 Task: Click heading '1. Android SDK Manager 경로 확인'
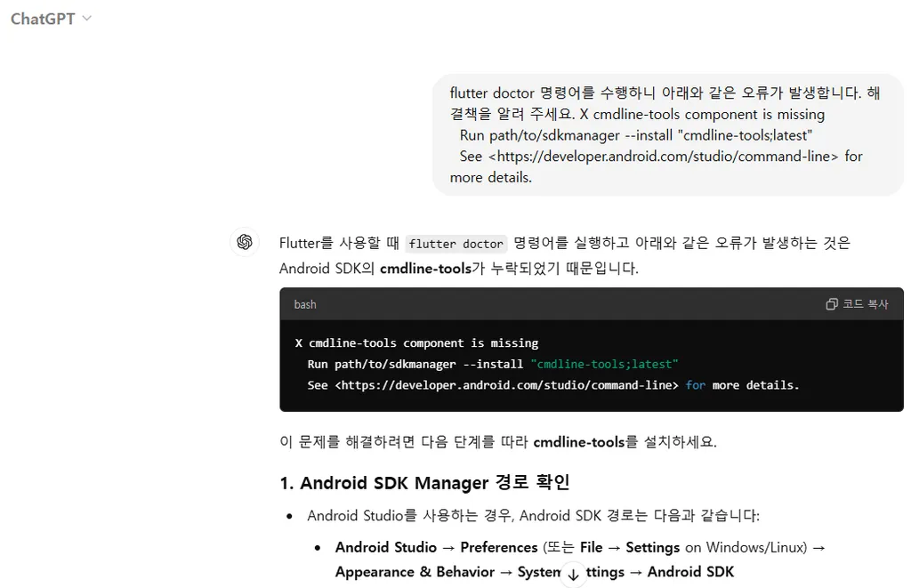424,482
